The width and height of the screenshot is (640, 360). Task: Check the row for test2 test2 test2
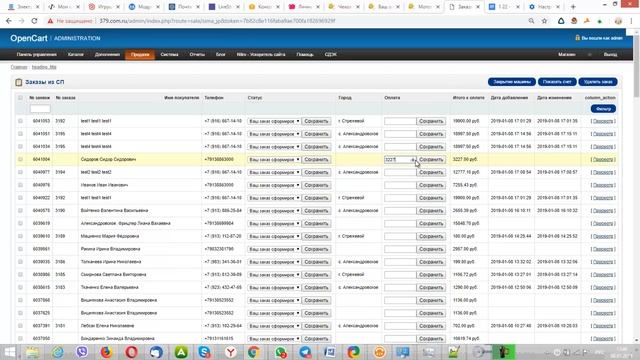coord(20,172)
